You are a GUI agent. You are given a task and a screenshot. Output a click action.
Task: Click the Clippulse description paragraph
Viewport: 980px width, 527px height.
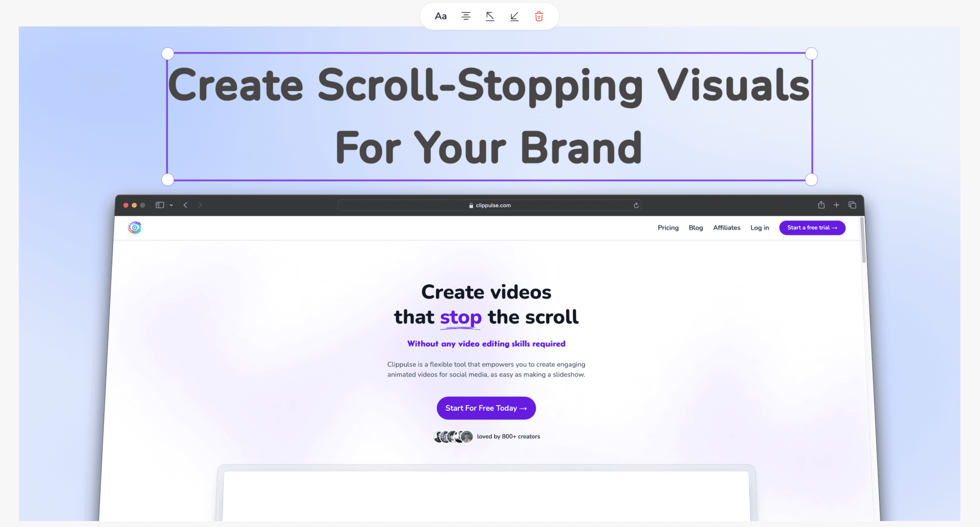click(x=486, y=369)
